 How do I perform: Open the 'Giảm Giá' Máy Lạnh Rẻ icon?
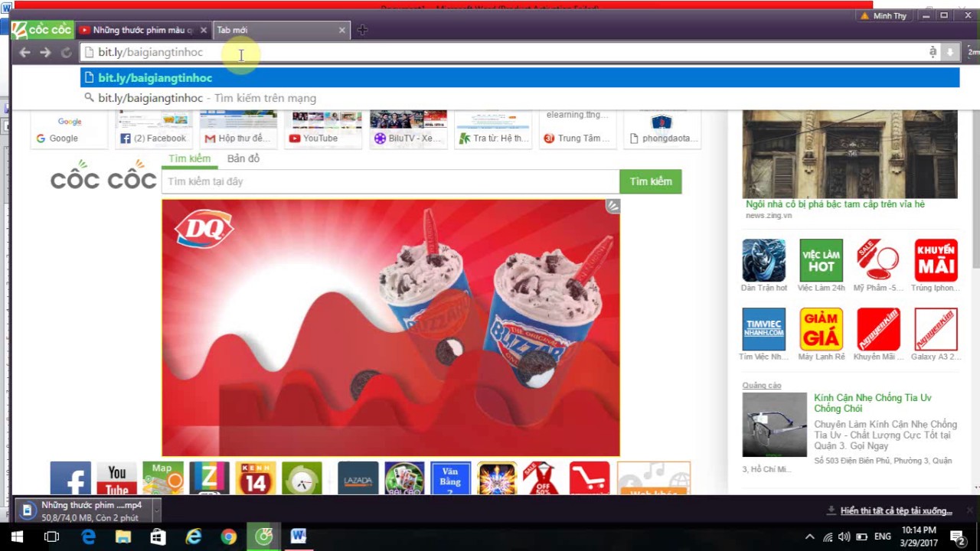[x=822, y=329]
